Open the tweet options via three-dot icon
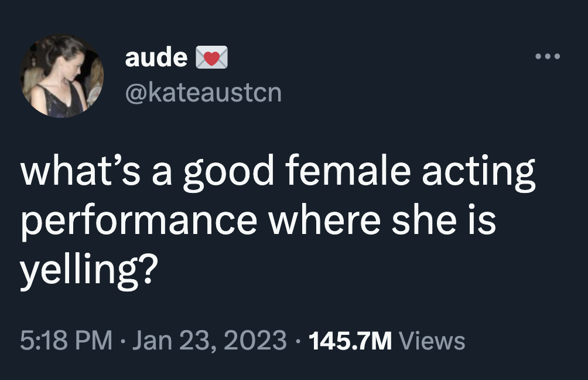 point(549,56)
